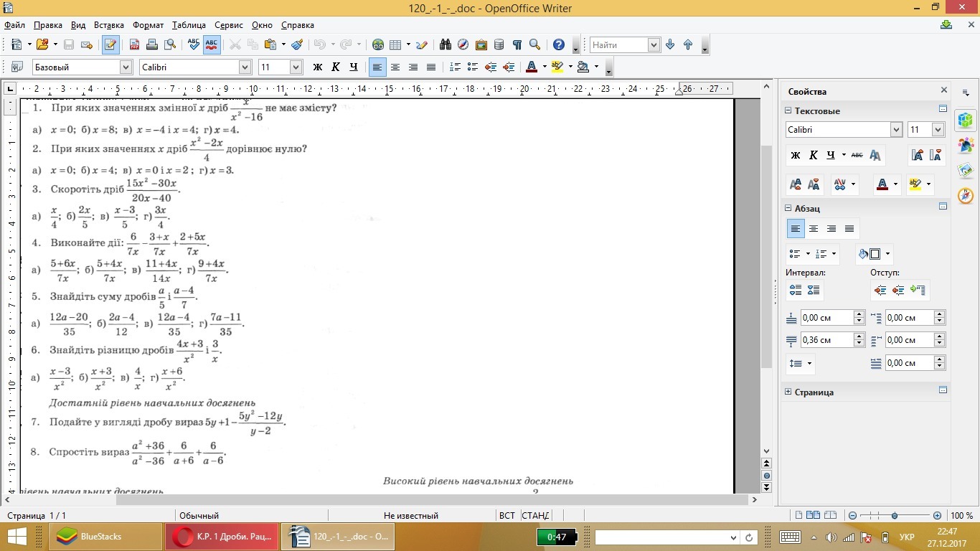Click the Export as PDF icon
The image size is (980, 551).
coord(134,44)
